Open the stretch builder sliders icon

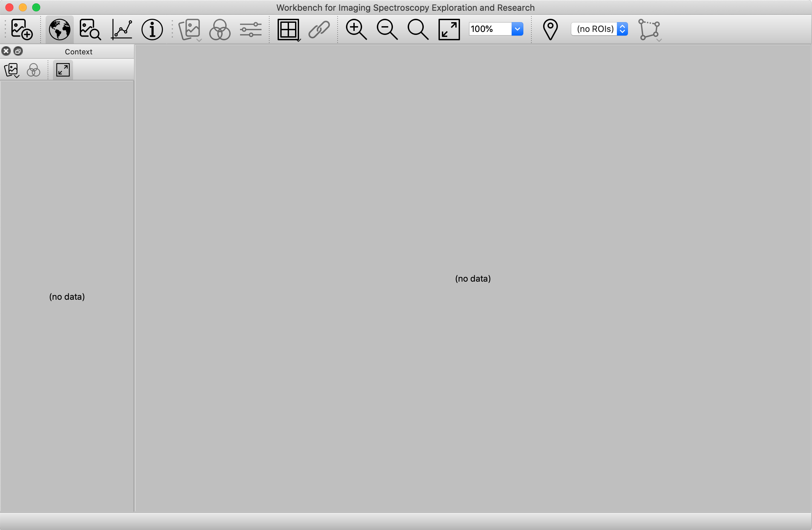pos(250,29)
